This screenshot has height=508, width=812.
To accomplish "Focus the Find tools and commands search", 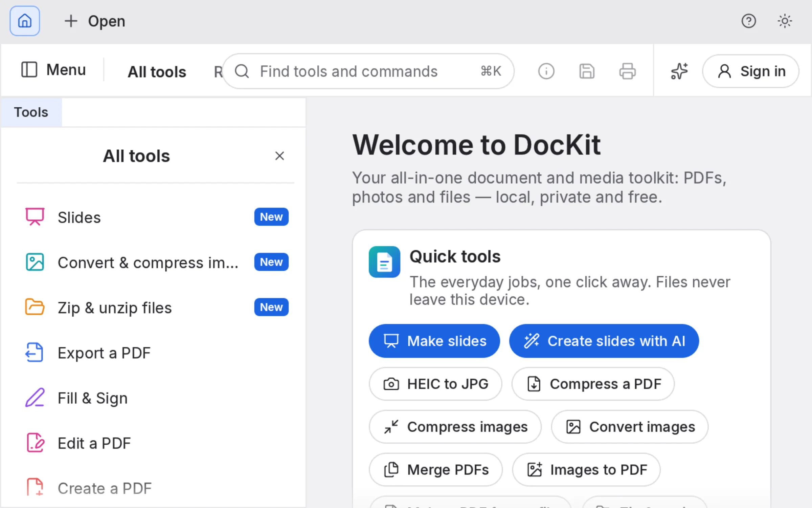I will pyautogui.click(x=368, y=71).
